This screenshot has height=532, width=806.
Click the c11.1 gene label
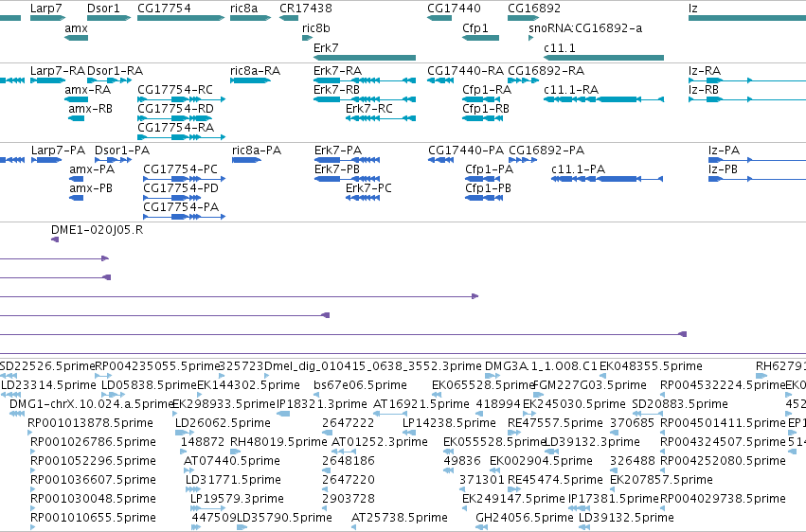(x=559, y=47)
